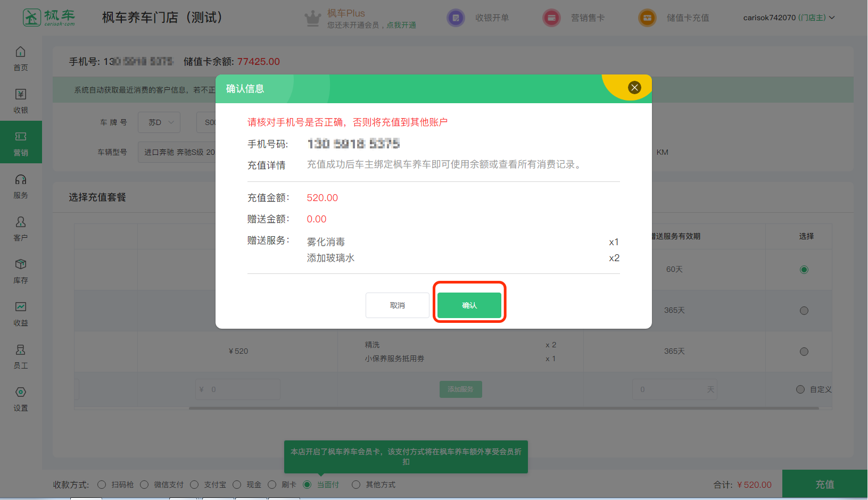Open 储值卡充值 from the top menu

pyautogui.click(x=674, y=18)
